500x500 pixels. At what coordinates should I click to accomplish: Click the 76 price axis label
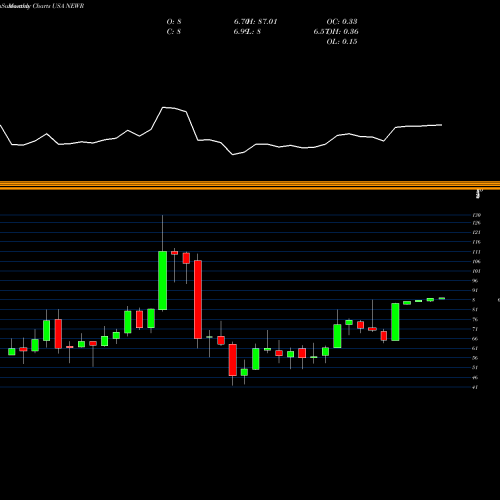(475, 319)
